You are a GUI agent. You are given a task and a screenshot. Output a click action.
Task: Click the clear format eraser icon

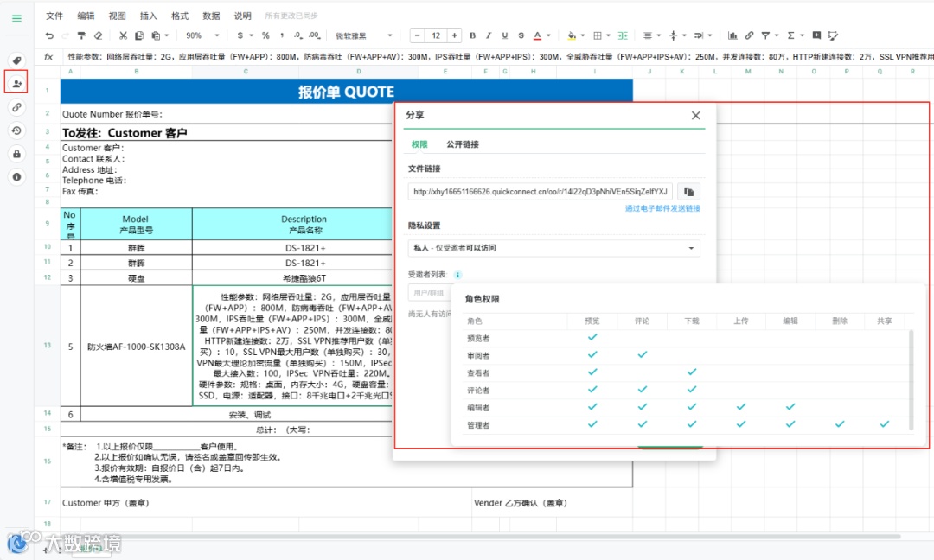click(x=99, y=35)
